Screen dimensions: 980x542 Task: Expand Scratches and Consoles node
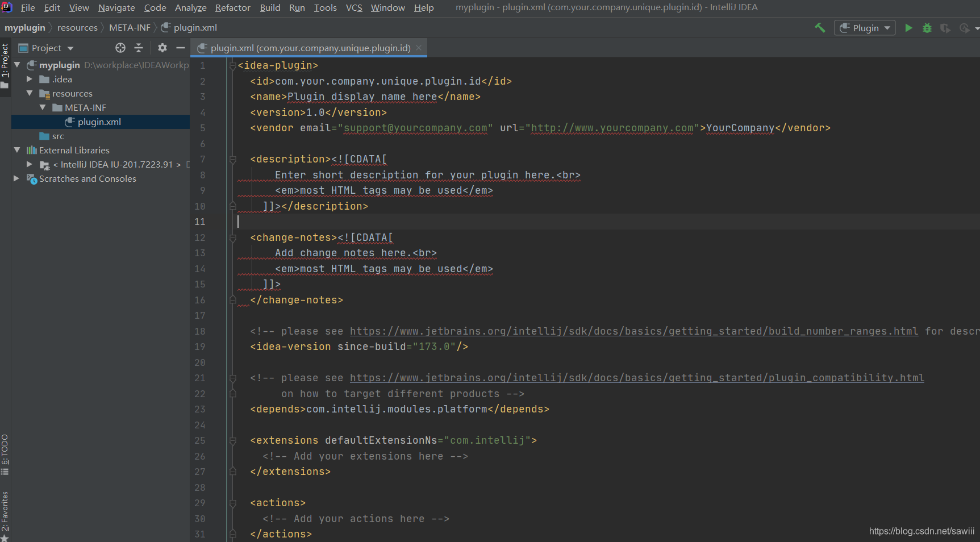pos(17,178)
